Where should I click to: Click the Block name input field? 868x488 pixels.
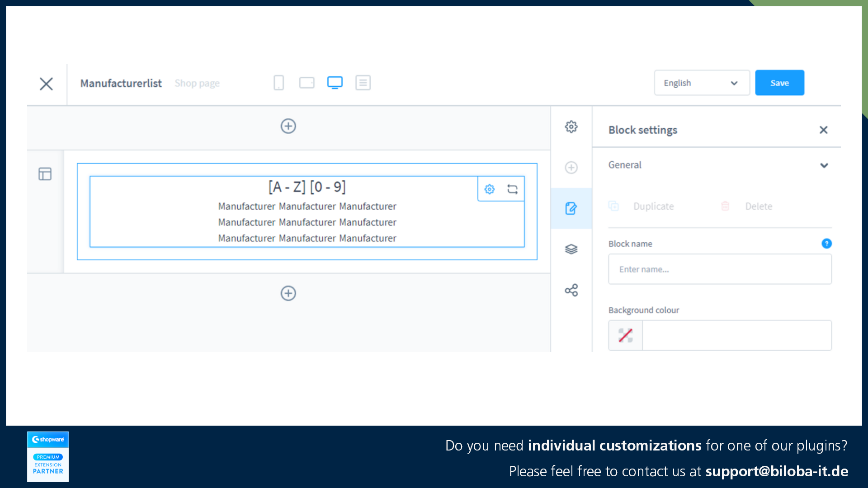(720, 269)
